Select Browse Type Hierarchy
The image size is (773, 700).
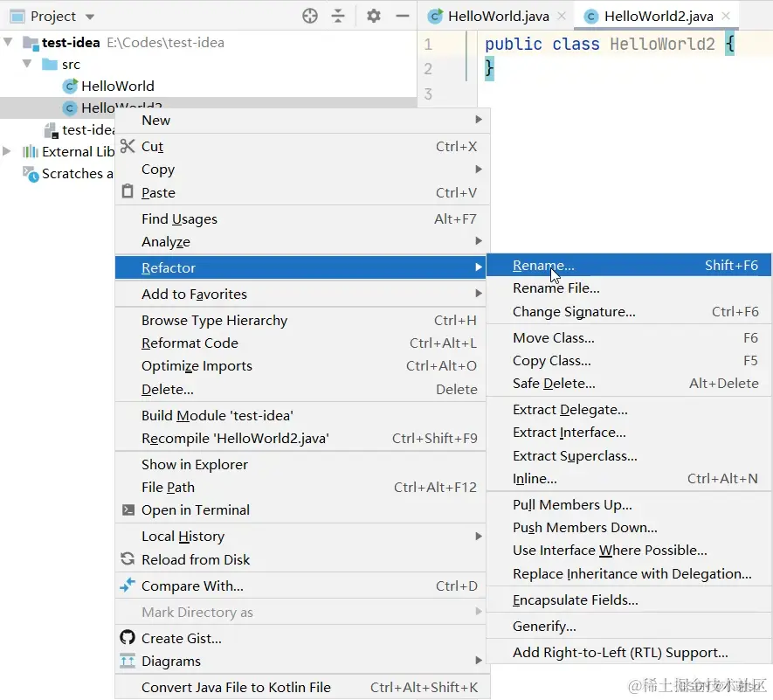click(300, 320)
